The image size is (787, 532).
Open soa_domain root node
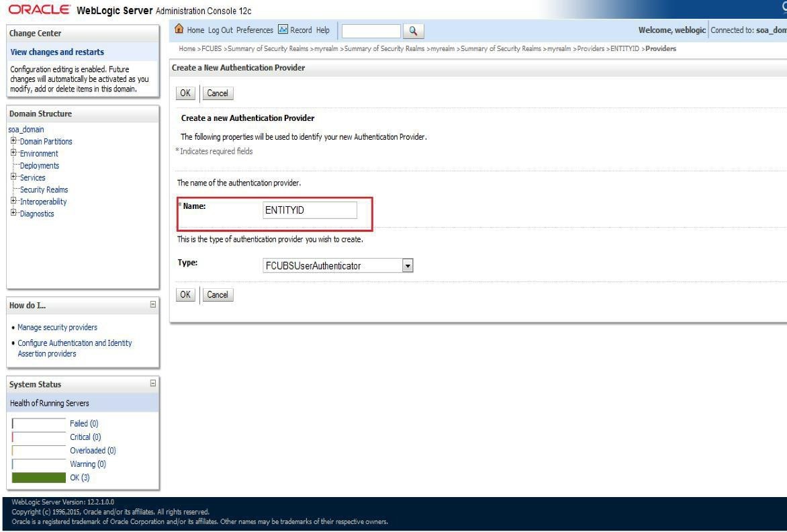[26, 130]
